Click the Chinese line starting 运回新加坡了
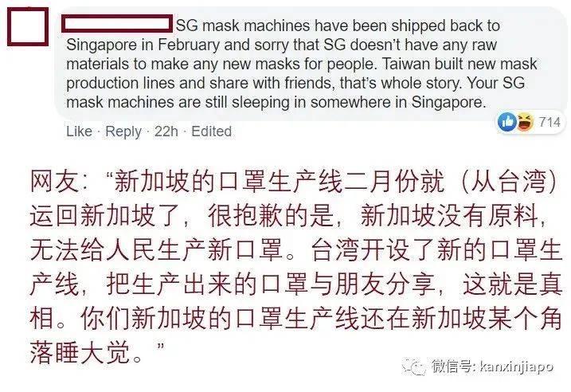The width and height of the screenshot is (571, 392). 287,216
